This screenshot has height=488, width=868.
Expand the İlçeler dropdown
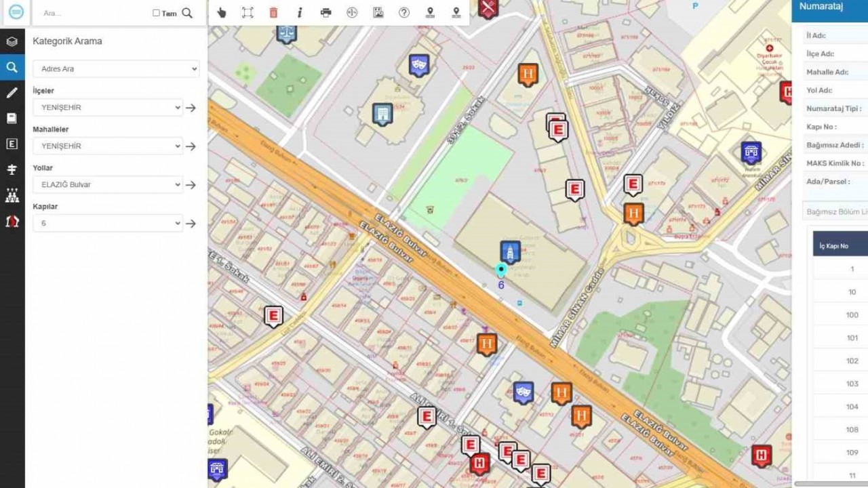tap(108, 107)
